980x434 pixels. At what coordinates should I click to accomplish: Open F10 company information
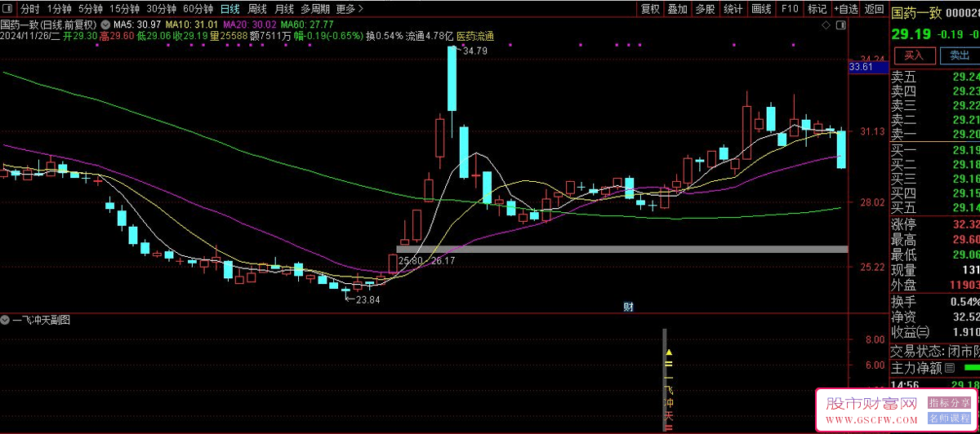pos(789,9)
